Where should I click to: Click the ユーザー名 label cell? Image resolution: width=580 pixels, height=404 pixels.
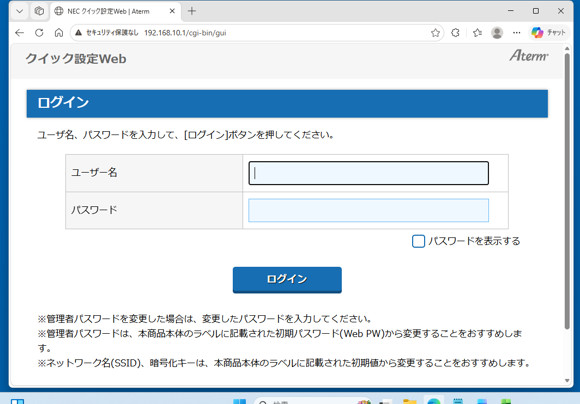pyautogui.click(x=154, y=173)
